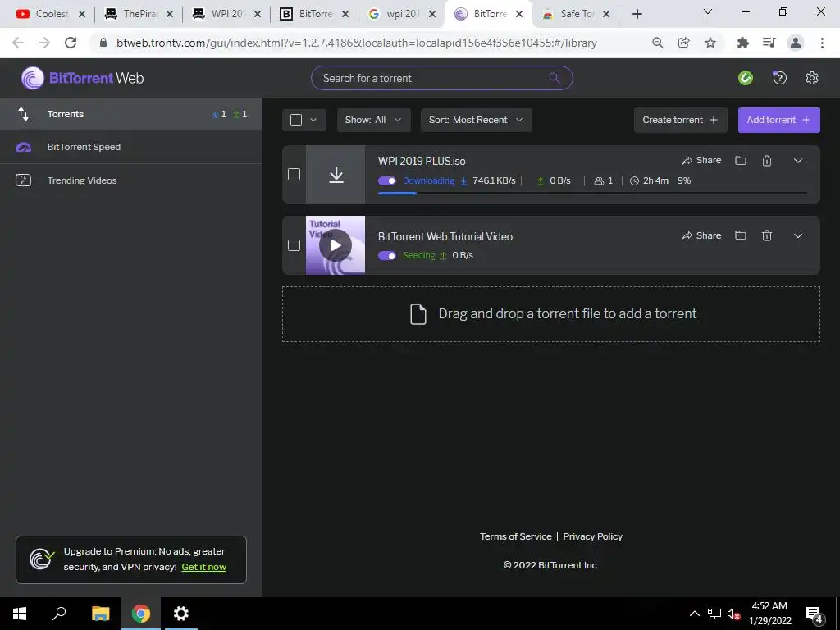The height and width of the screenshot is (630, 840).
Task: Open Chrome three-dot menu
Action: [822, 43]
